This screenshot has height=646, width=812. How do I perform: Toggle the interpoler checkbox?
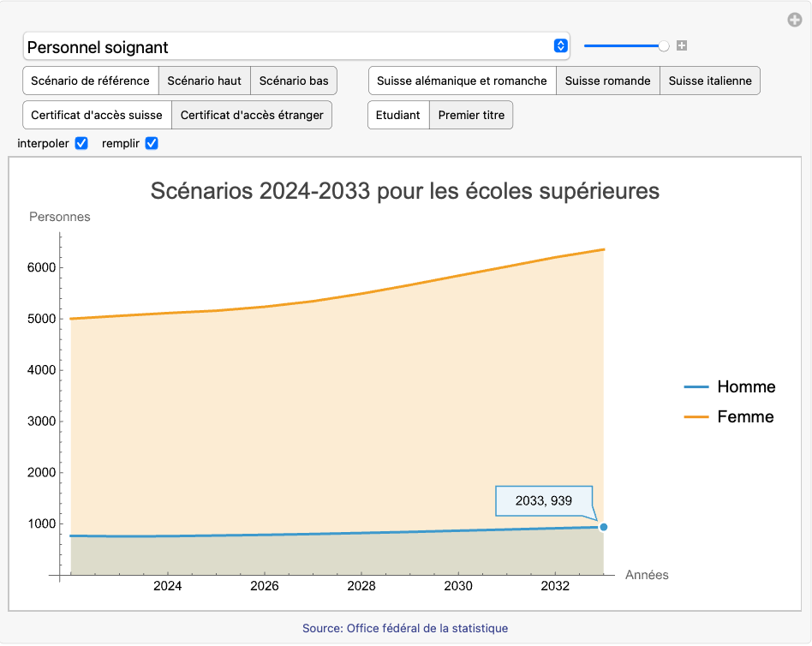(x=81, y=143)
